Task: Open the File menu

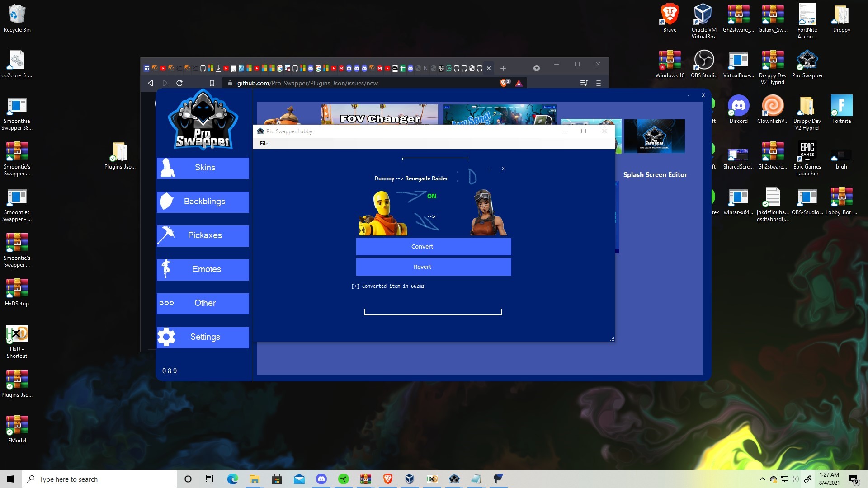Action: pos(264,144)
